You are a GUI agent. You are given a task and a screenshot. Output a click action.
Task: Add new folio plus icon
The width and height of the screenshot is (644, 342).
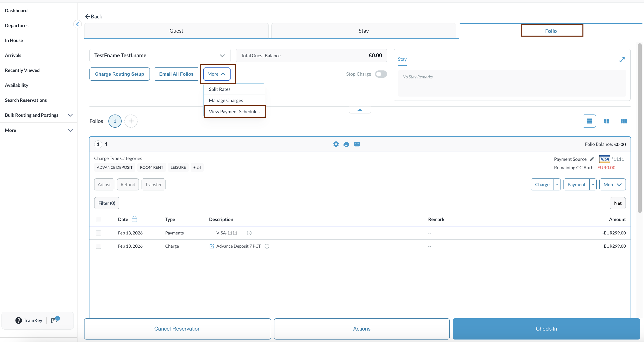pyautogui.click(x=131, y=121)
